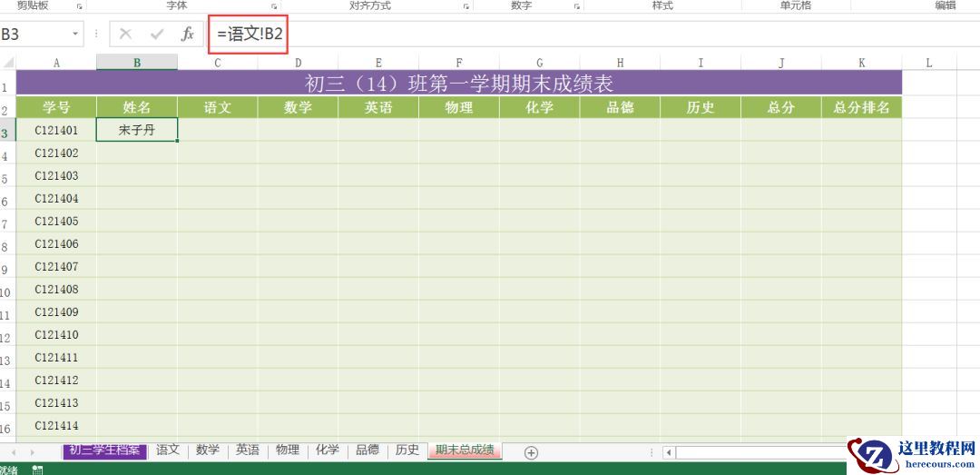Click the Select All corner triangle

click(8, 63)
